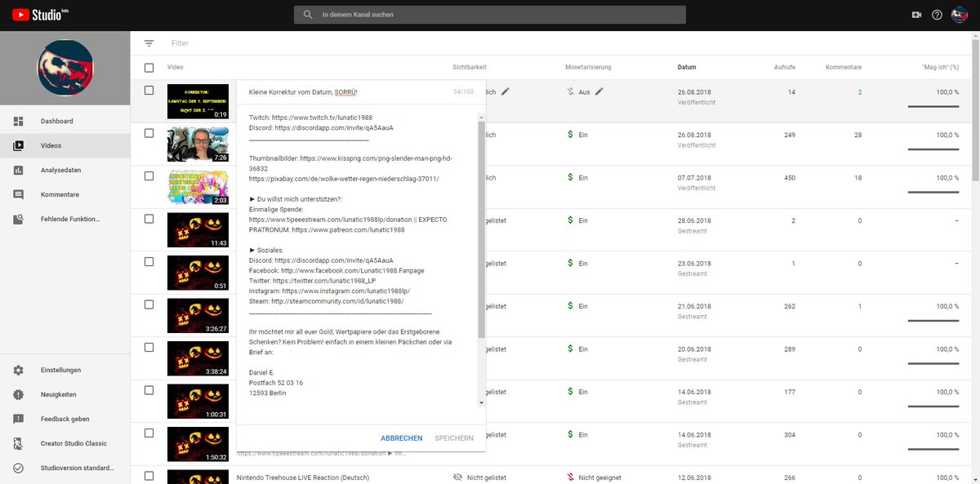The height and width of the screenshot is (484, 980).
Task: Open the account avatar in the top bar
Action: pos(960,15)
